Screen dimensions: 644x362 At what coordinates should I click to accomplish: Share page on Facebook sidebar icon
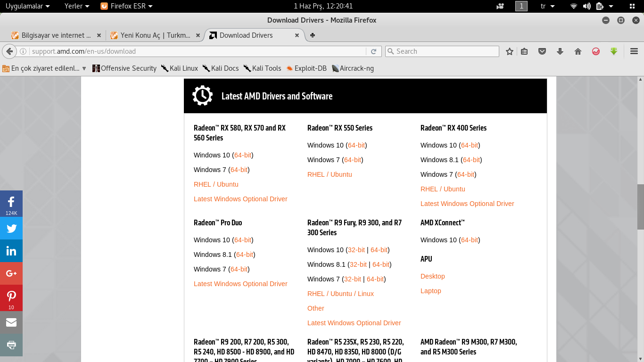(11, 204)
